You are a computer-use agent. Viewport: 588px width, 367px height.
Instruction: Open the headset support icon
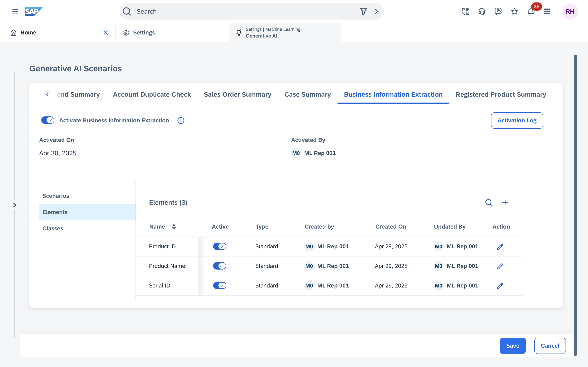(482, 11)
